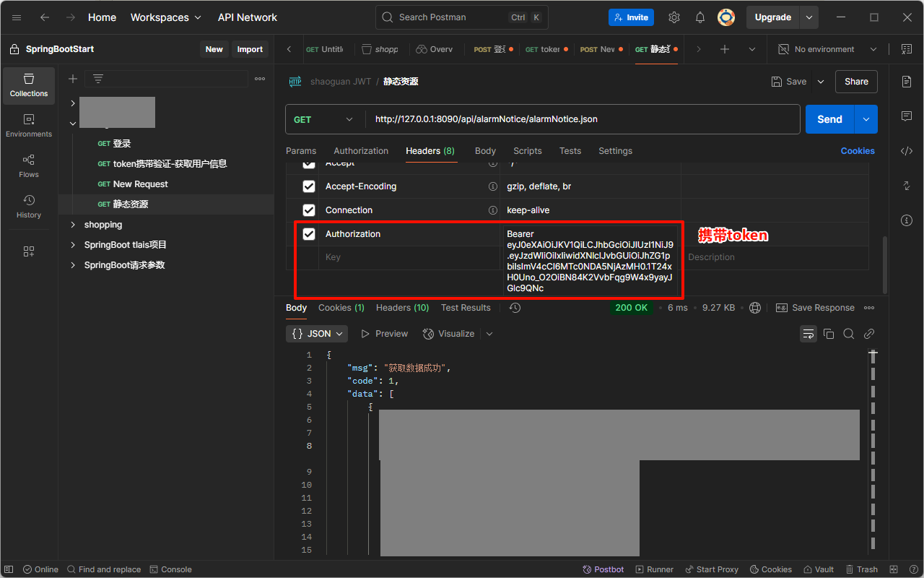Toggle response word wrap icon
The image size is (924, 578).
tap(808, 334)
